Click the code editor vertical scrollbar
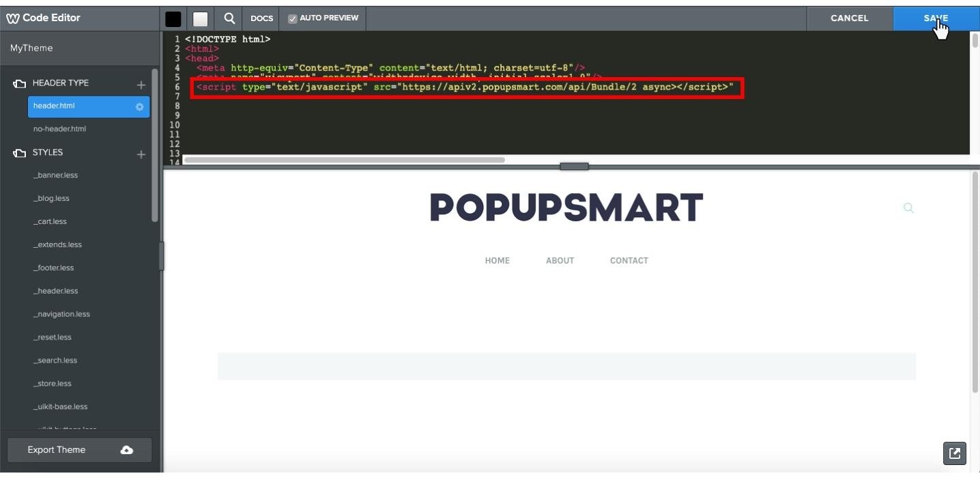 tap(975, 40)
